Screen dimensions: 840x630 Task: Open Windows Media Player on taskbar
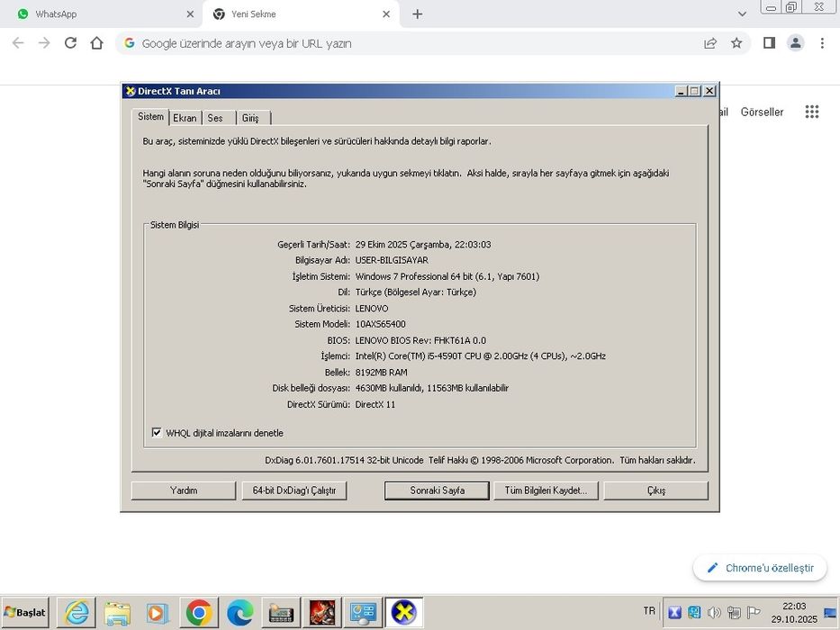pos(158,612)
